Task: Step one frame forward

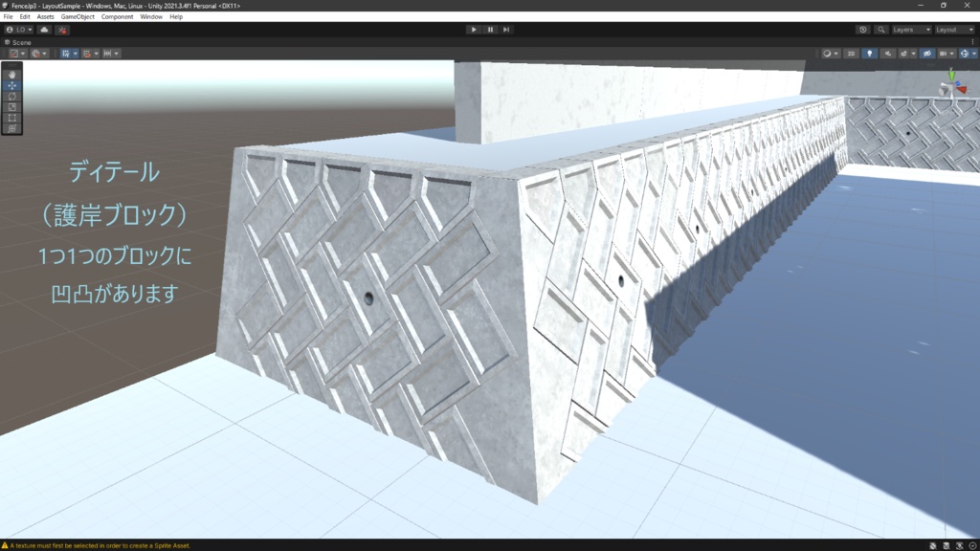Action: [x=506, y=30]
